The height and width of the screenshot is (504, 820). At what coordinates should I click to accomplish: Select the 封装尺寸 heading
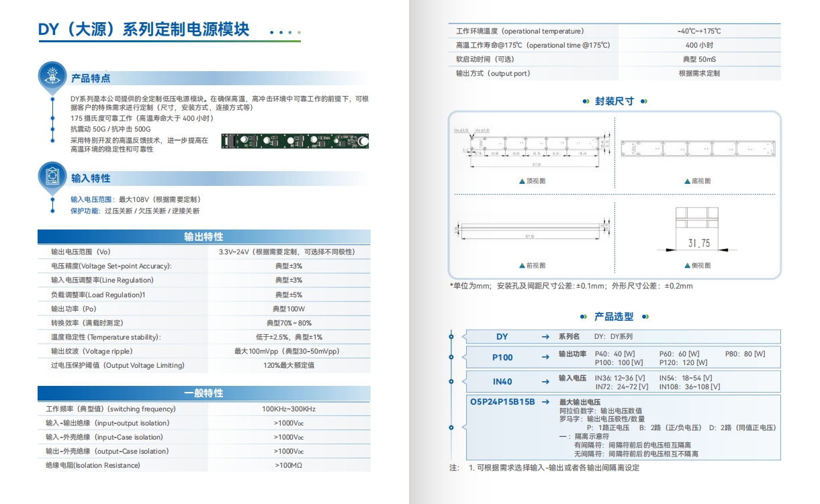coord(614,101)
